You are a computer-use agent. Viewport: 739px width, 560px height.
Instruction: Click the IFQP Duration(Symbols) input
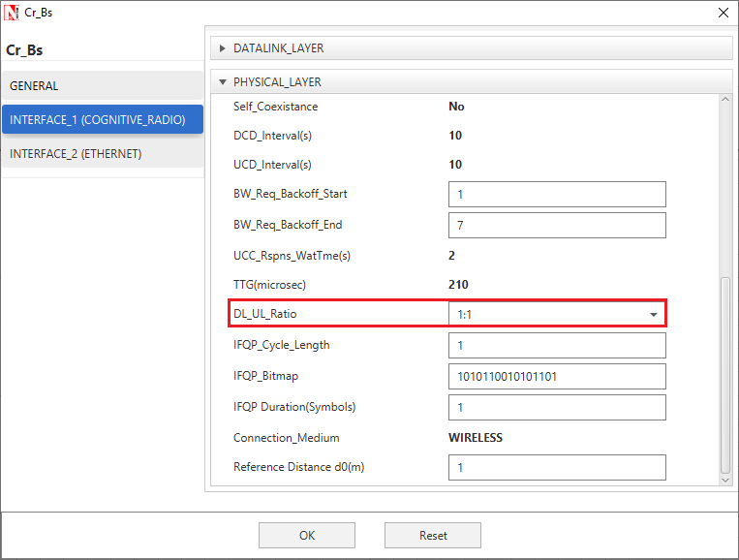pyautogui.click(x=557, y=407)
